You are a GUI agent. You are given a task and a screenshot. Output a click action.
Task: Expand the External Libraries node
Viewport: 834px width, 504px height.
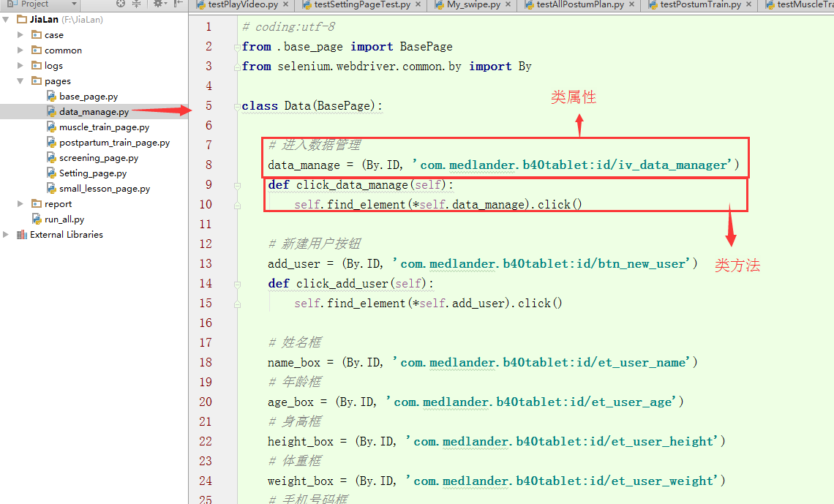click(5, 234)
